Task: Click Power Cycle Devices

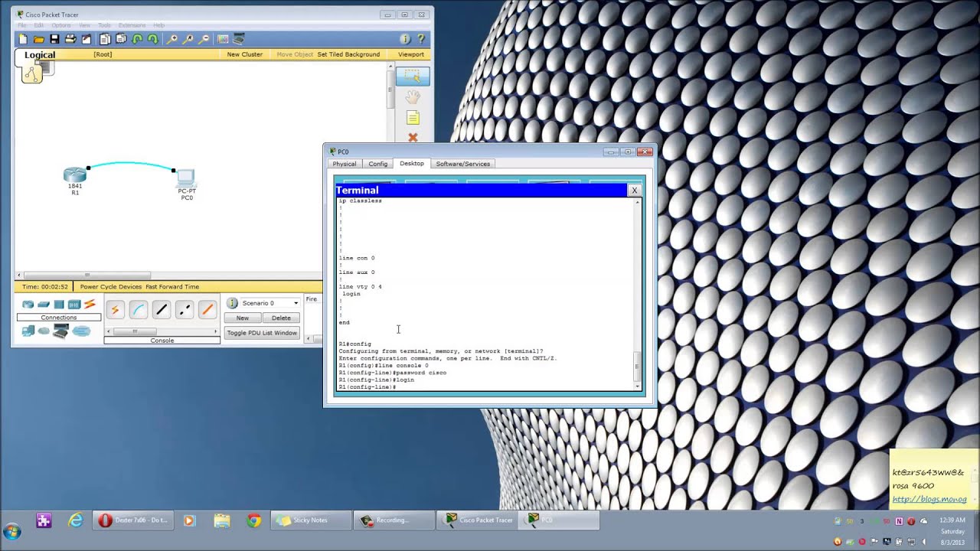Action: point(111,287)
